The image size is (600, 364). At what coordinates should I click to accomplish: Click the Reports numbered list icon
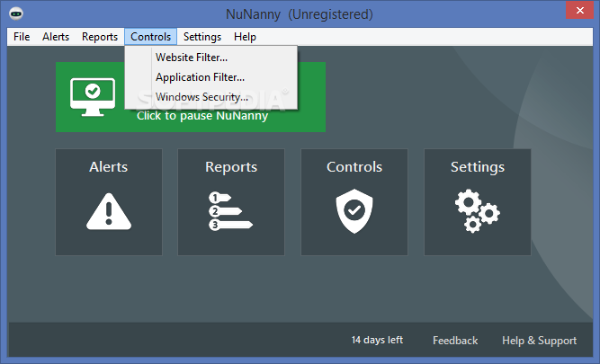(231, 211)
